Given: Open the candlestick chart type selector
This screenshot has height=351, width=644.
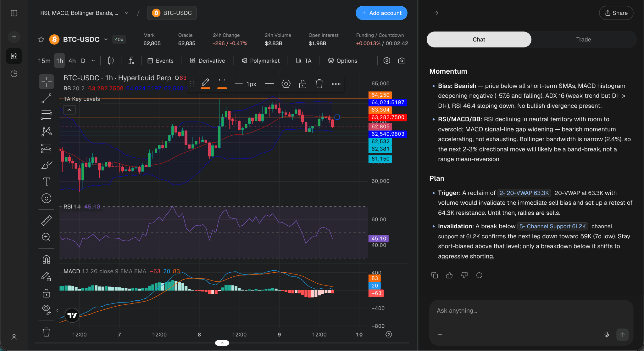Looking at the screenshot, I should 111,60.
